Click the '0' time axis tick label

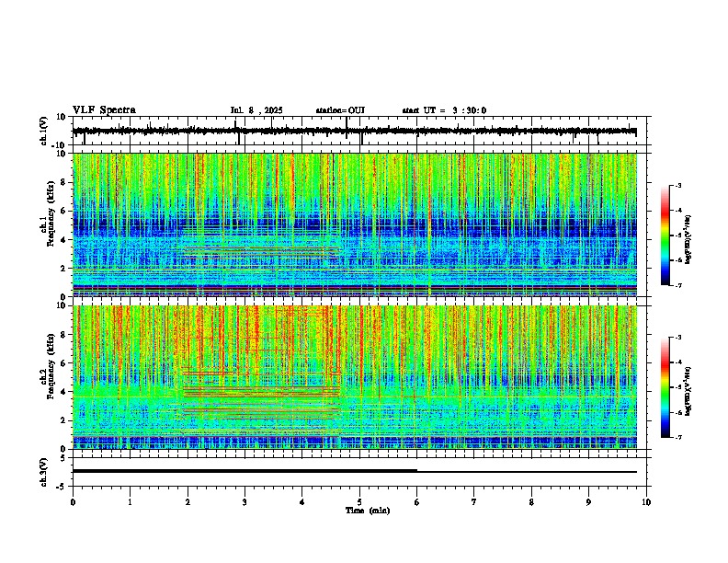73,502
